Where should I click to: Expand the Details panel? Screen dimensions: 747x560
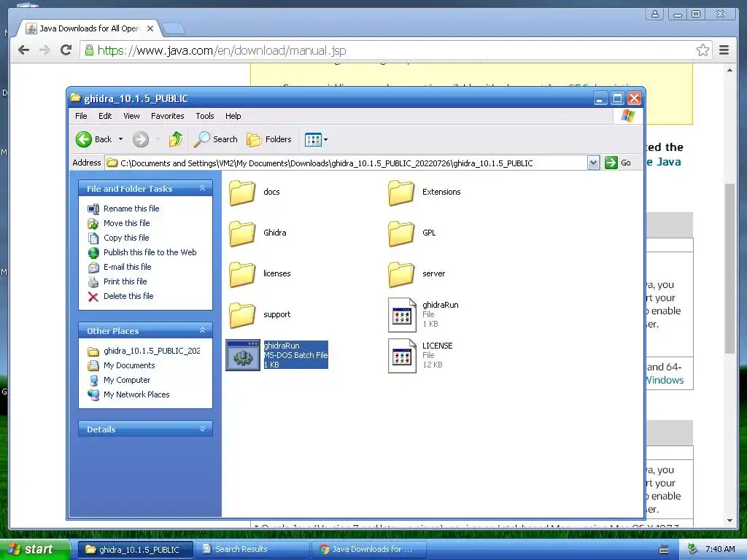[203, 429]
